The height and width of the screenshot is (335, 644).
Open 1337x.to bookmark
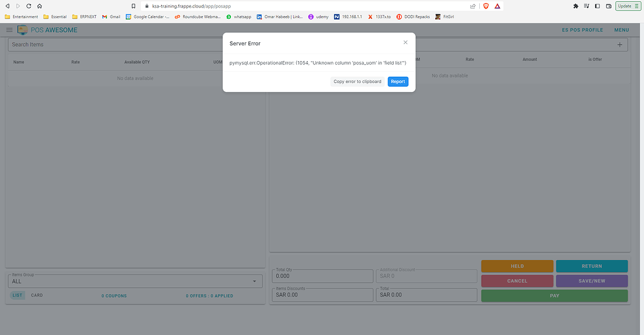tap(379, 17)
